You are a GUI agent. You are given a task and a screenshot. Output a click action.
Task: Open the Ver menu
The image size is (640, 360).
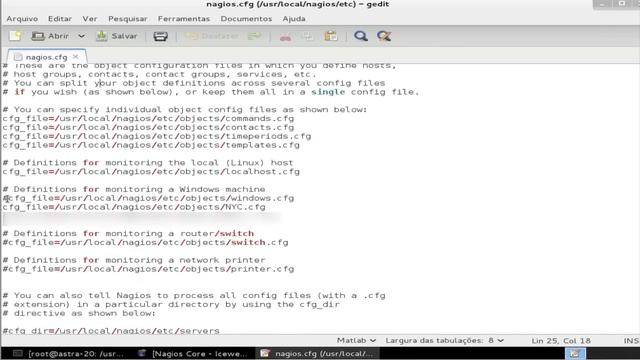90,19
